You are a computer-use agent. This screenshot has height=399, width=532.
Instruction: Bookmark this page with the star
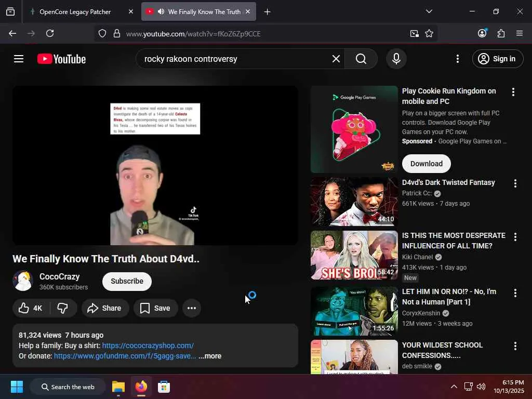tap(429, 34)
